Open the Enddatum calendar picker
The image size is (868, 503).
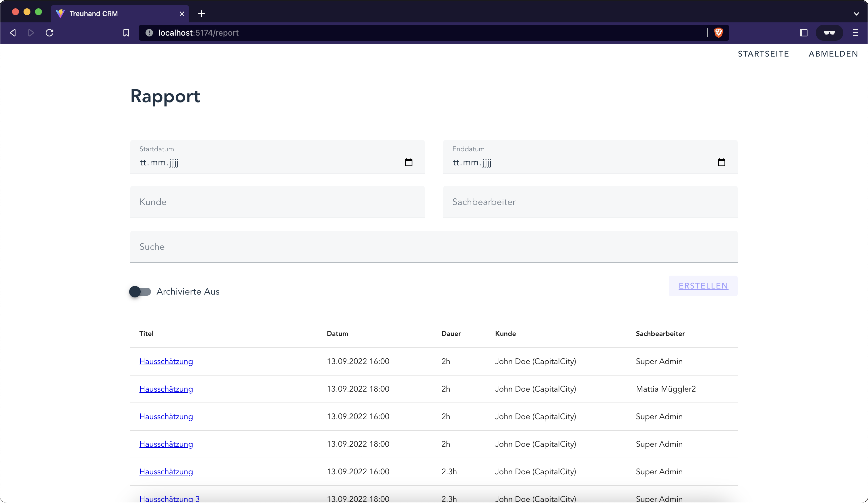coord(721,162)
